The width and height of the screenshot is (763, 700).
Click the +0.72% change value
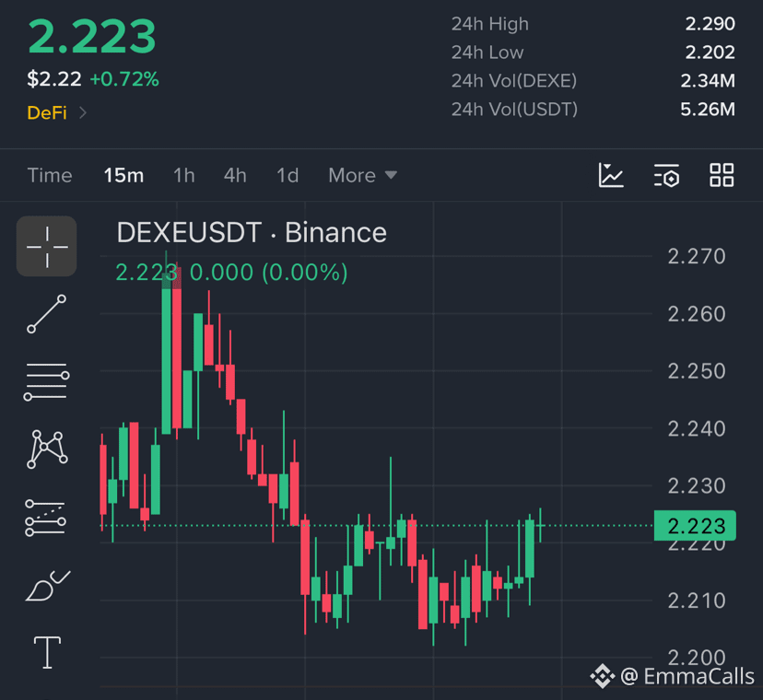(124, 79)
